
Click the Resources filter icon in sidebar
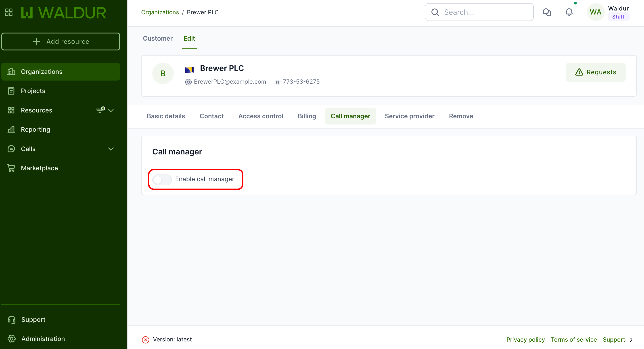(100, 110)
